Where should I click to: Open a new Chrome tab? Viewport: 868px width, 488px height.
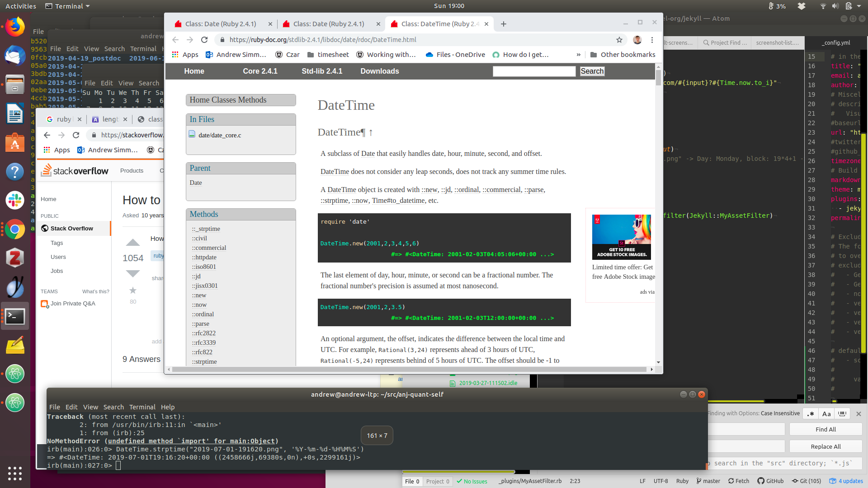504,24
